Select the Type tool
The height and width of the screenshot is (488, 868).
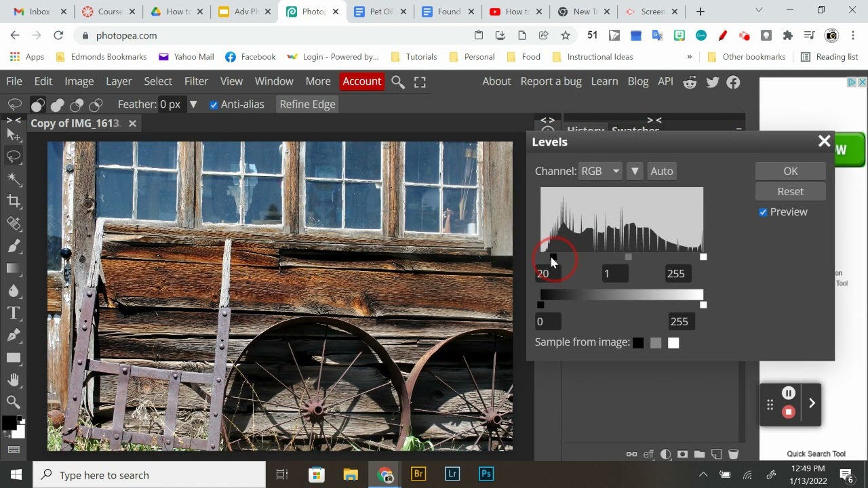pos(14,313)
